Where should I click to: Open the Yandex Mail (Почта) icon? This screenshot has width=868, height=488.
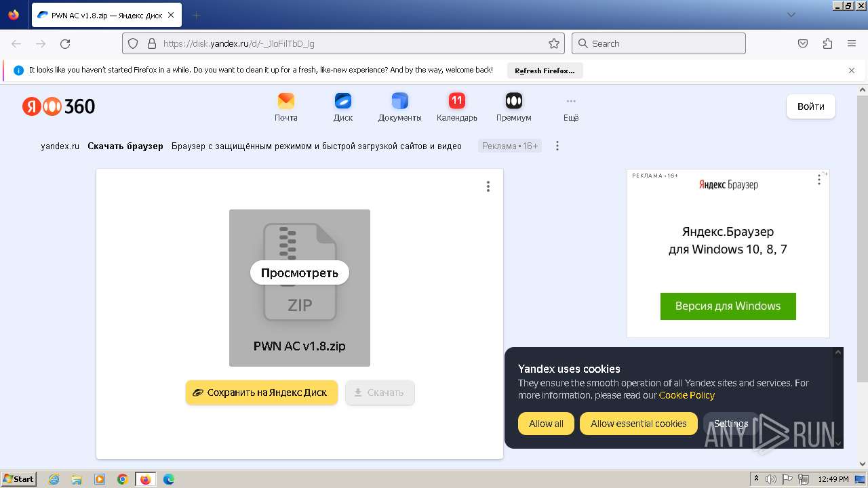(286, 107)
